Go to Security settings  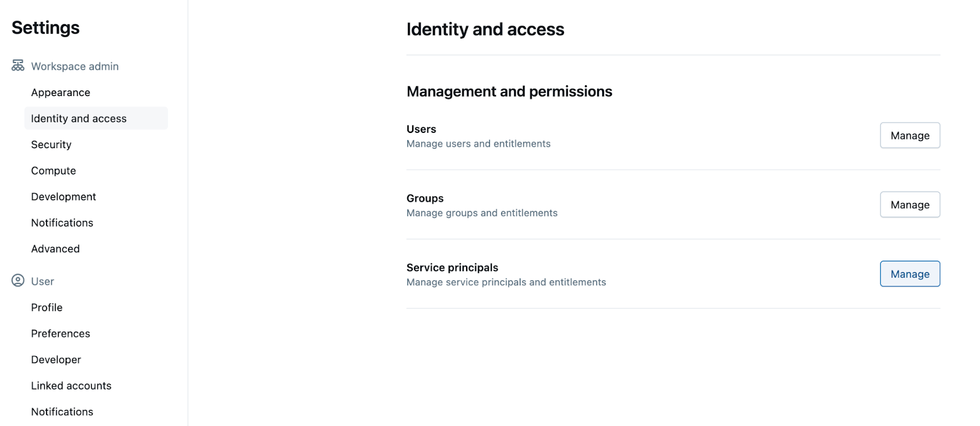click(51, 144)
